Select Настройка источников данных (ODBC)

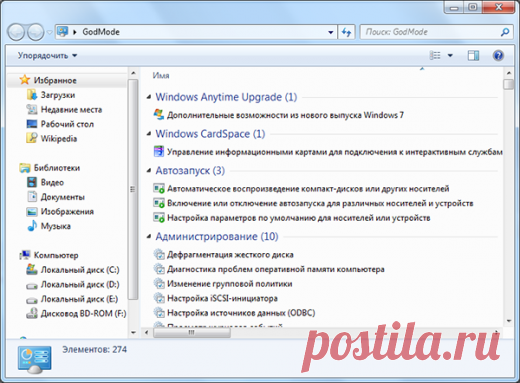(241, 313)
